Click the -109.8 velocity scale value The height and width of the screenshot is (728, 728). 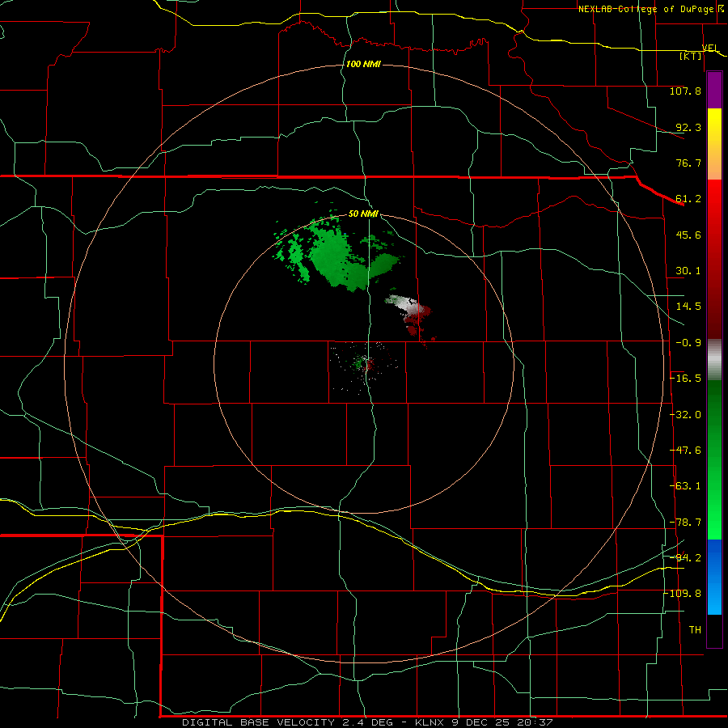[x=683, y=594]
